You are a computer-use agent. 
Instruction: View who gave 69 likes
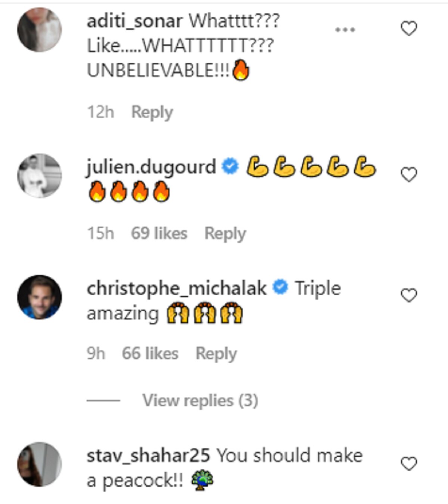coord(159,234)
